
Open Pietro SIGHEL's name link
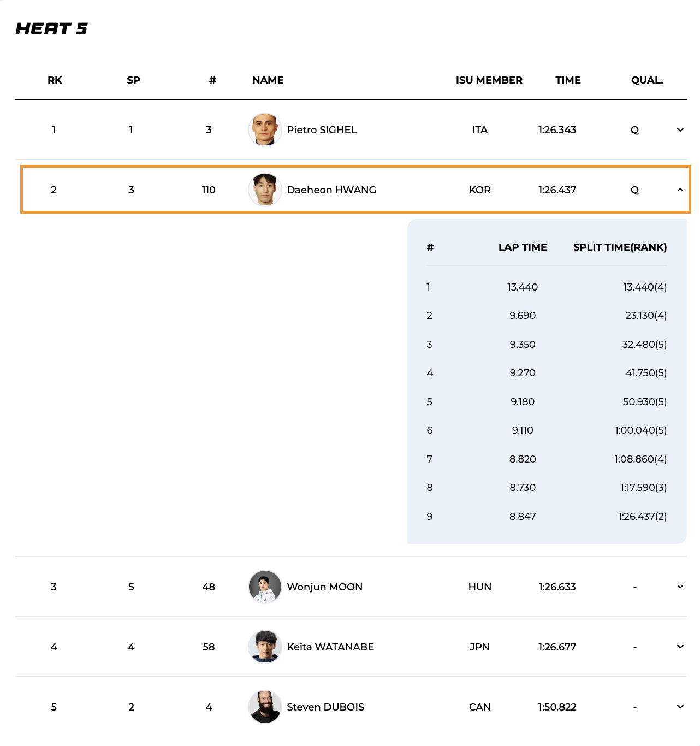click(322, 130)
